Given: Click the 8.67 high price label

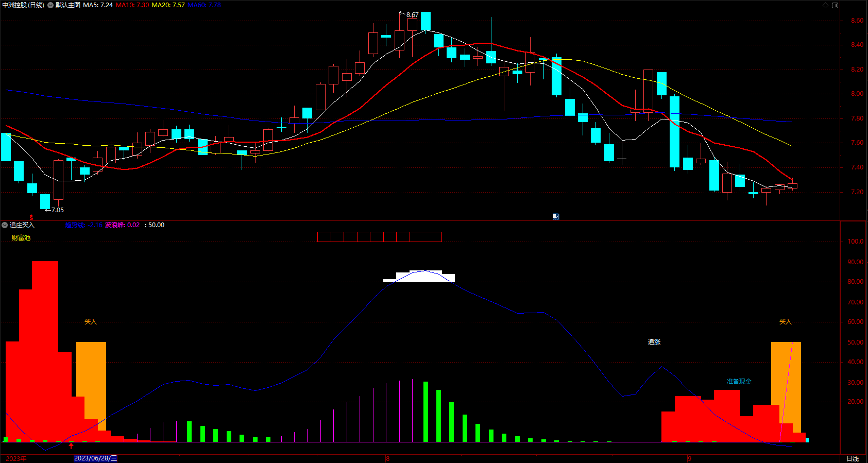Looking at the screenshot, I should point(413,15).
